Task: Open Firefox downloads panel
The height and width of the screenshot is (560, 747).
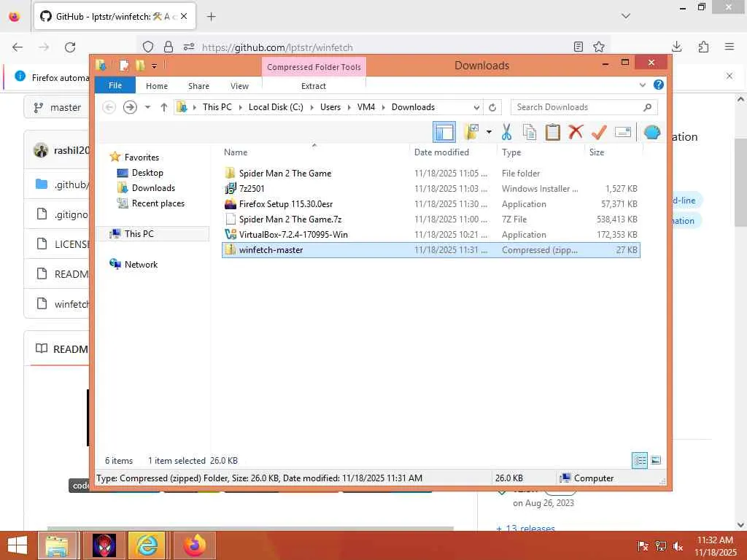Action: [x=676, y=47]
